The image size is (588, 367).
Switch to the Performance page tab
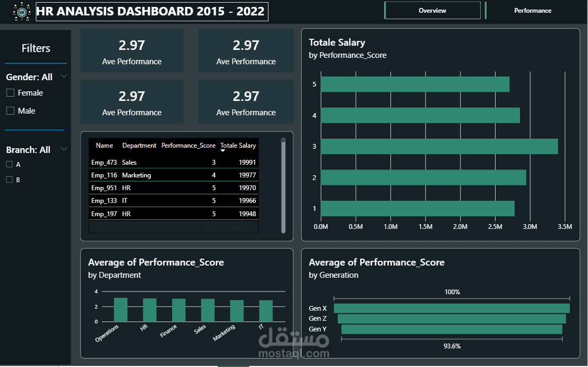[533, 11]
